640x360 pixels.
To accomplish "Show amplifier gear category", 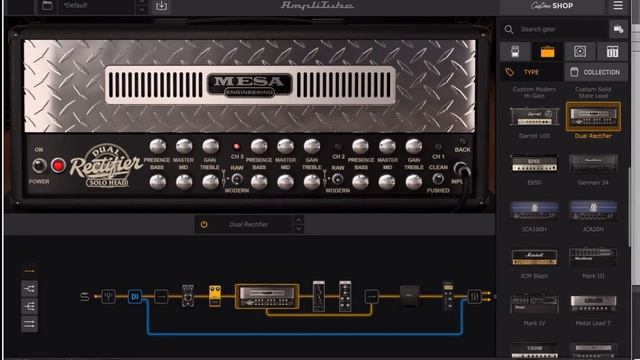I will click(547, 51).
